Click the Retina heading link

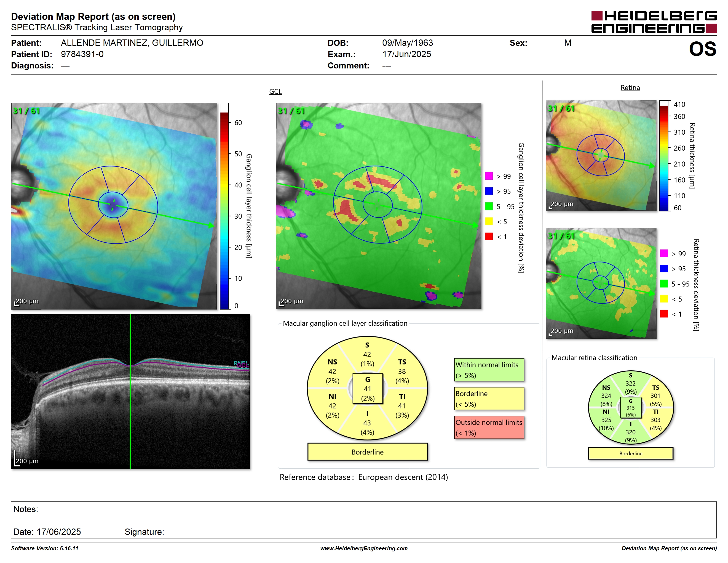(630, 88)
